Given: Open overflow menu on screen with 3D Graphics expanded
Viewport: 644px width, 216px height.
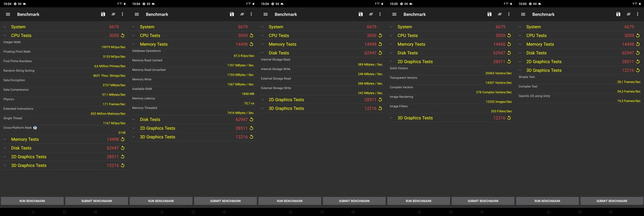Looking at the screenshot, I should pos(638,14).
